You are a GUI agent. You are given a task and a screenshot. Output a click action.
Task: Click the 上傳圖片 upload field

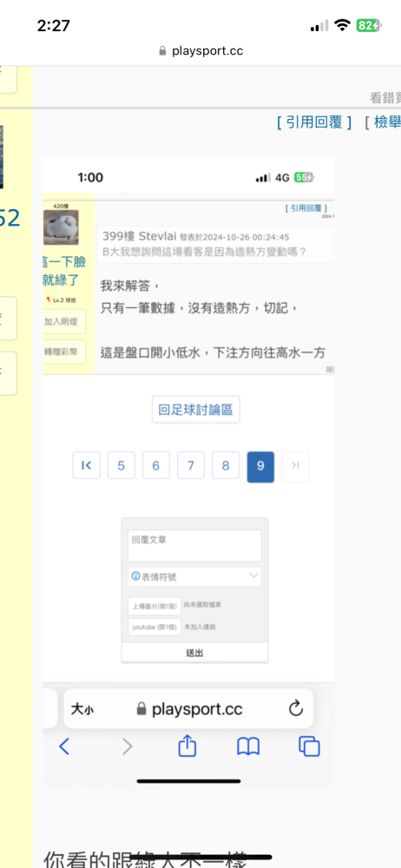[x=154, y=606]
